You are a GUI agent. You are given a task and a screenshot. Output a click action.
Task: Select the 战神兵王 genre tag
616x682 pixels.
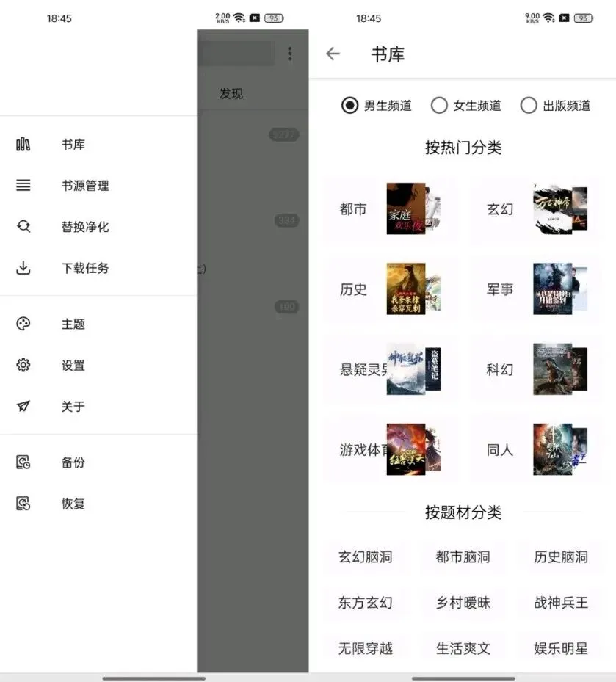pos(561,603)
